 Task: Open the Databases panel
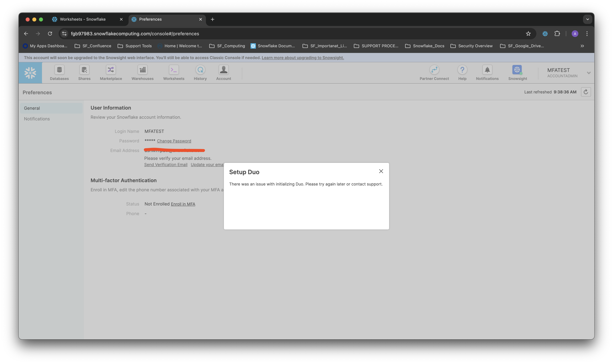coord(59,72)
